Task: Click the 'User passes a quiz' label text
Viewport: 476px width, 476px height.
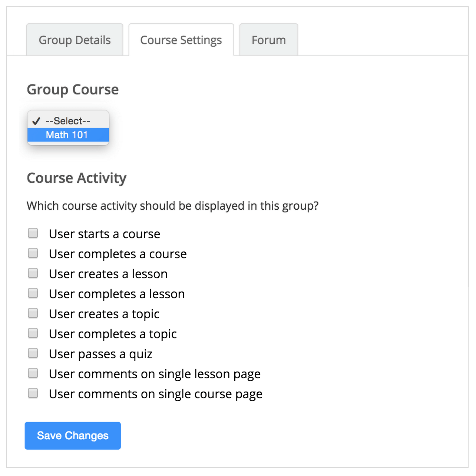Action: (100, 354)
